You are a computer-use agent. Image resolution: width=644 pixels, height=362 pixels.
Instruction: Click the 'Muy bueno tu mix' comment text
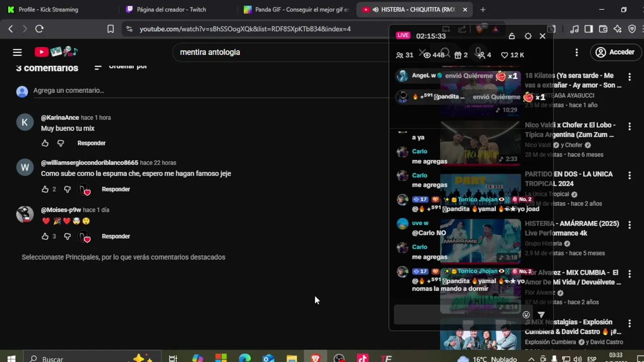click(x=67, y=129)
